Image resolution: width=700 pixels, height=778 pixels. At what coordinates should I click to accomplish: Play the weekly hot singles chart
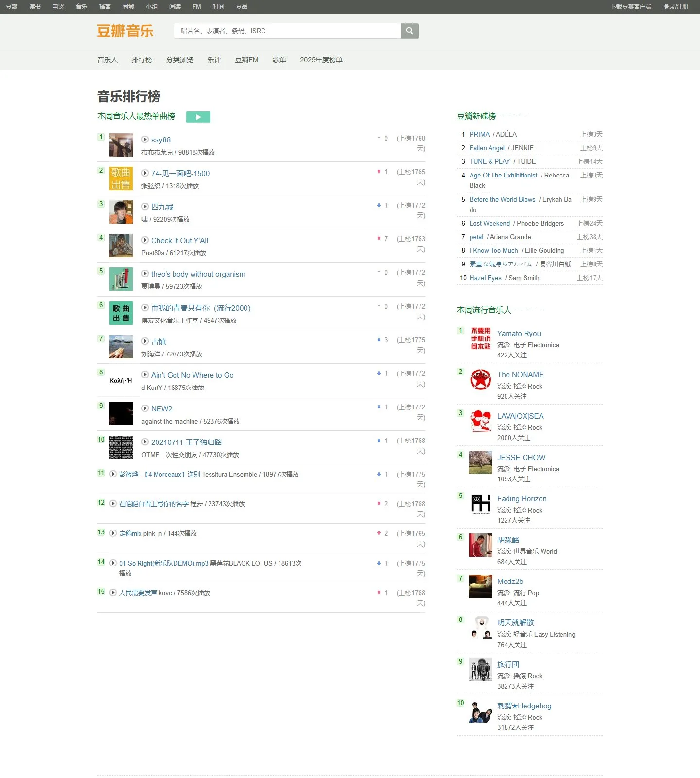(198, 117)
